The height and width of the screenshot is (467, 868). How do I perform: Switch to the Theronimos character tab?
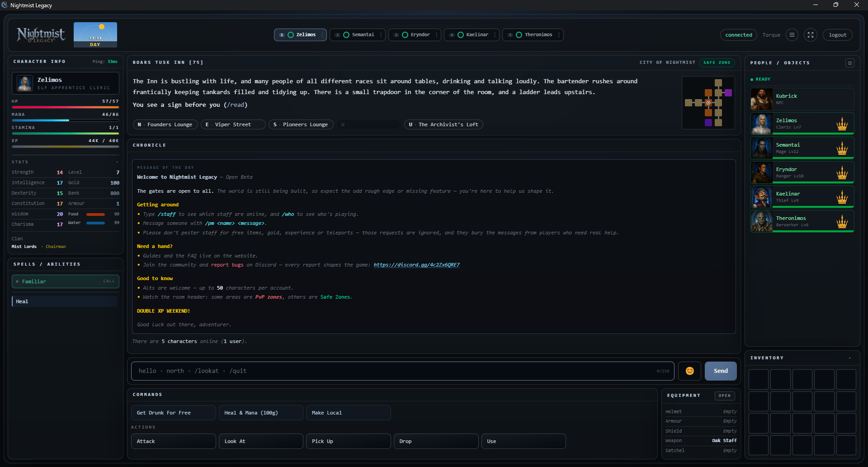tap(533, 35)
